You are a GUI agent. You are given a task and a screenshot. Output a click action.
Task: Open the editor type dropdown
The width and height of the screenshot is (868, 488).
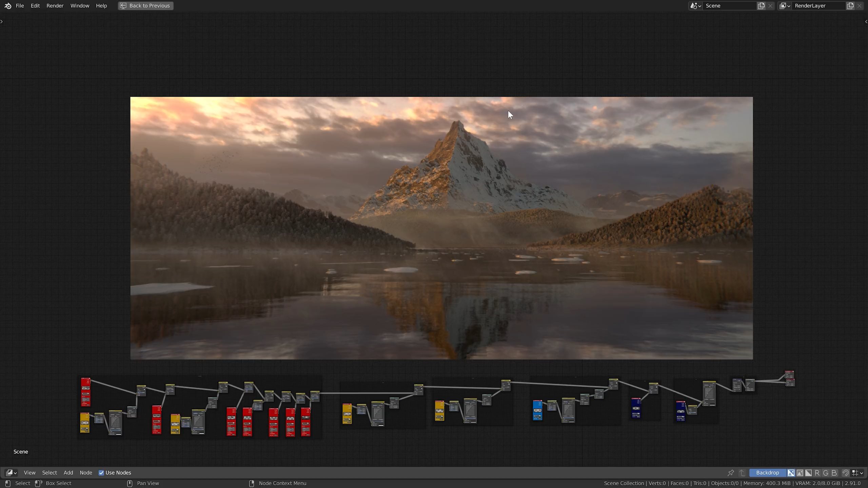(x=11, y=473)
